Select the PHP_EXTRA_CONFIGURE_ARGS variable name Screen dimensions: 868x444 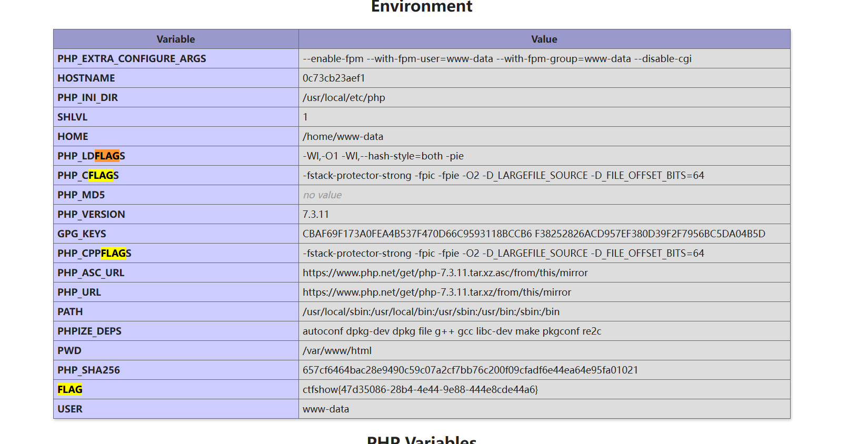coord(132,59)
